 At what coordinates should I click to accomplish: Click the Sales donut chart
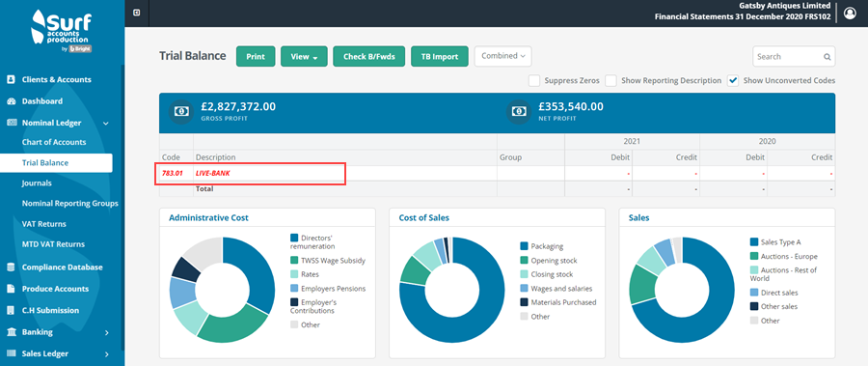pos(682,290)
